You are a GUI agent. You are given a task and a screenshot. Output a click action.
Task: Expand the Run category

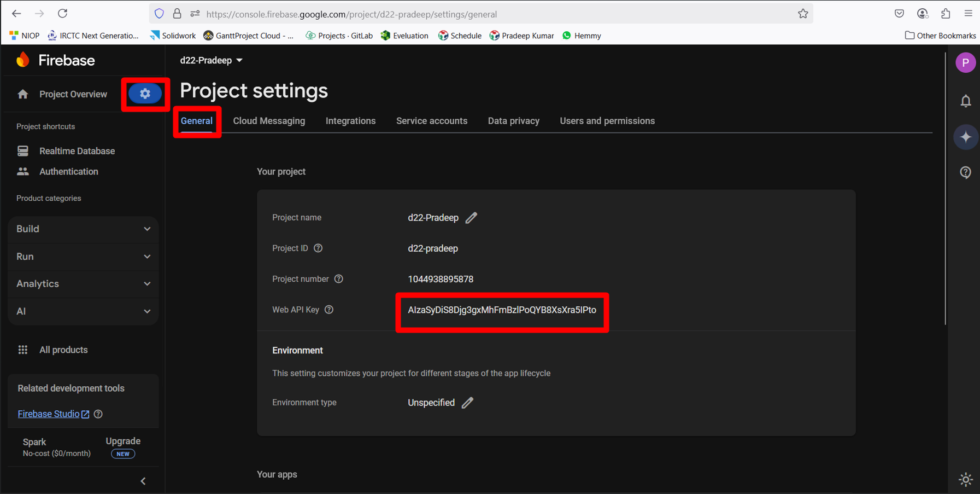(x=83, y=257)
